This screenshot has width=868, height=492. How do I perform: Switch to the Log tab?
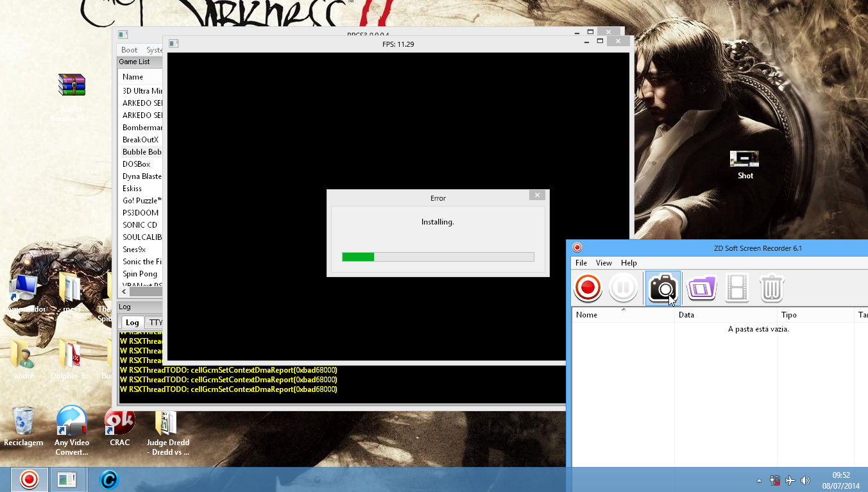pos(132,323)
